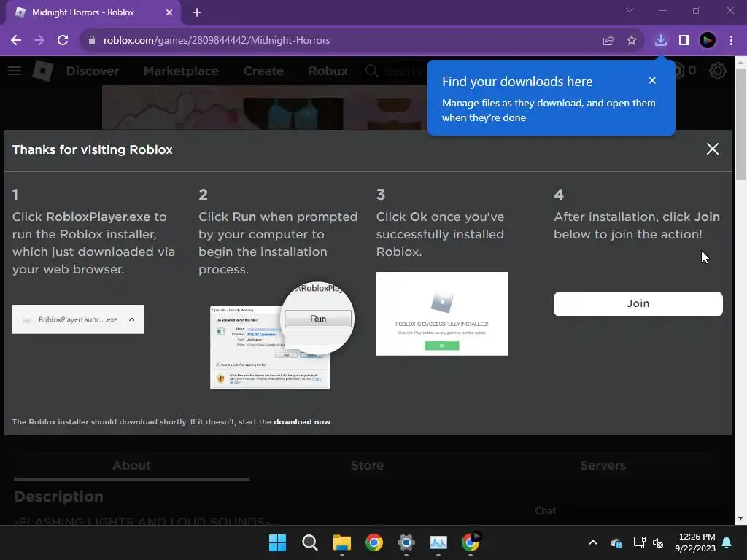747x560 pixels.
Task: Click the OneDrive cloud tray icon
Action: [616, 542]
